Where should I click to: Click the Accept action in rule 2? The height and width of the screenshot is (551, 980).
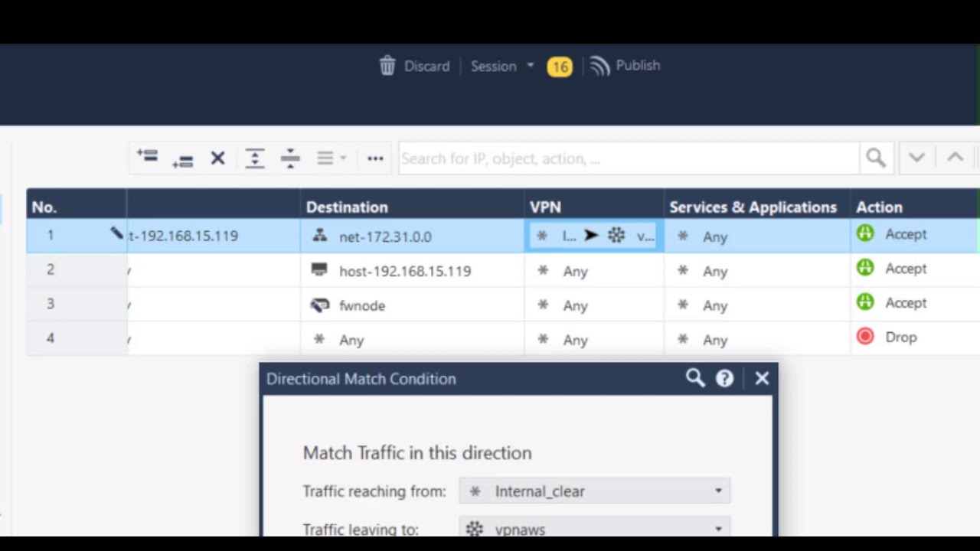(x=906, y=269)
